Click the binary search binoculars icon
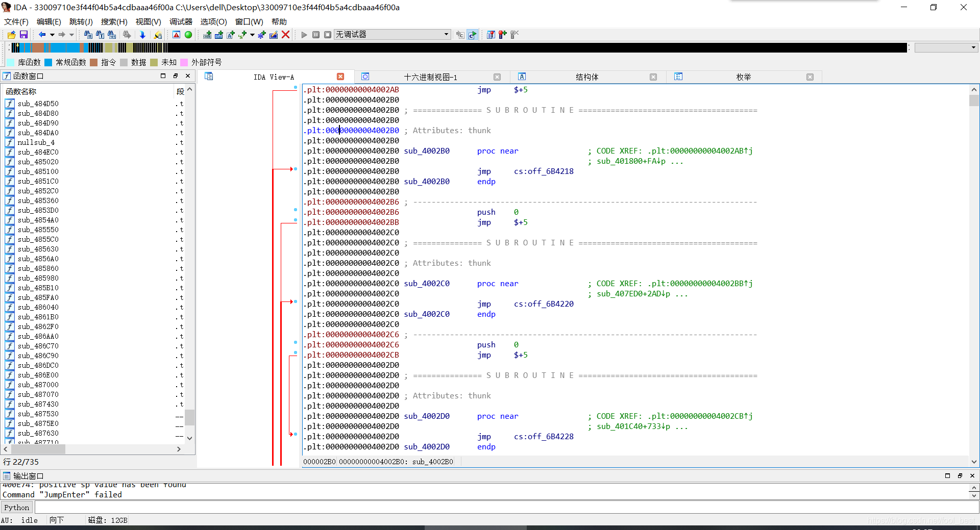This screenshot has width=980, height=530. tap(112, 35)
